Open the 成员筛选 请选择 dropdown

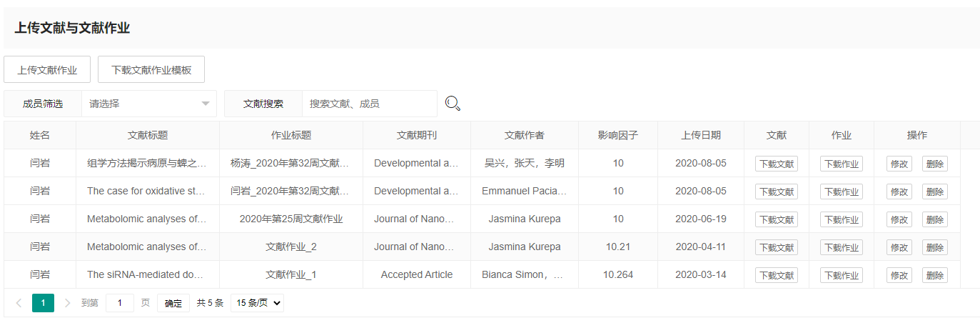[149, 104]
